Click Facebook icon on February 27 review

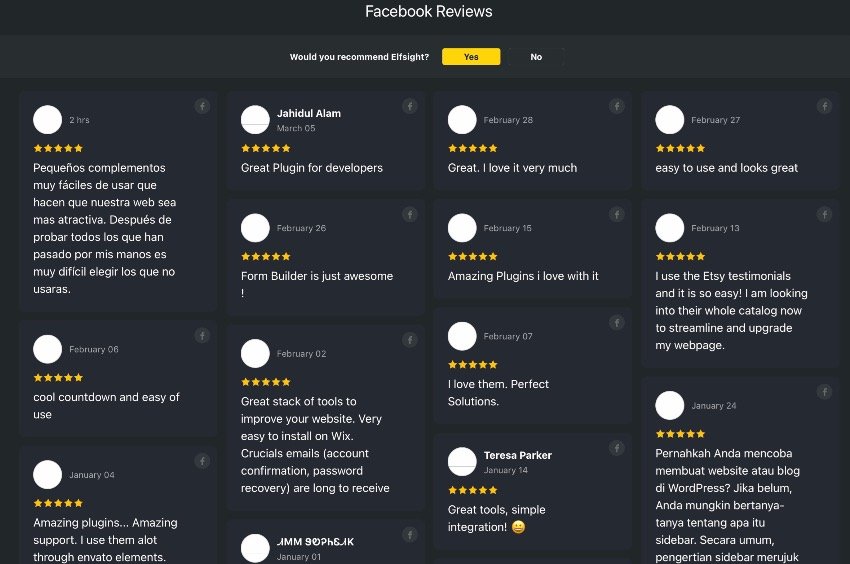coord(824,106)
